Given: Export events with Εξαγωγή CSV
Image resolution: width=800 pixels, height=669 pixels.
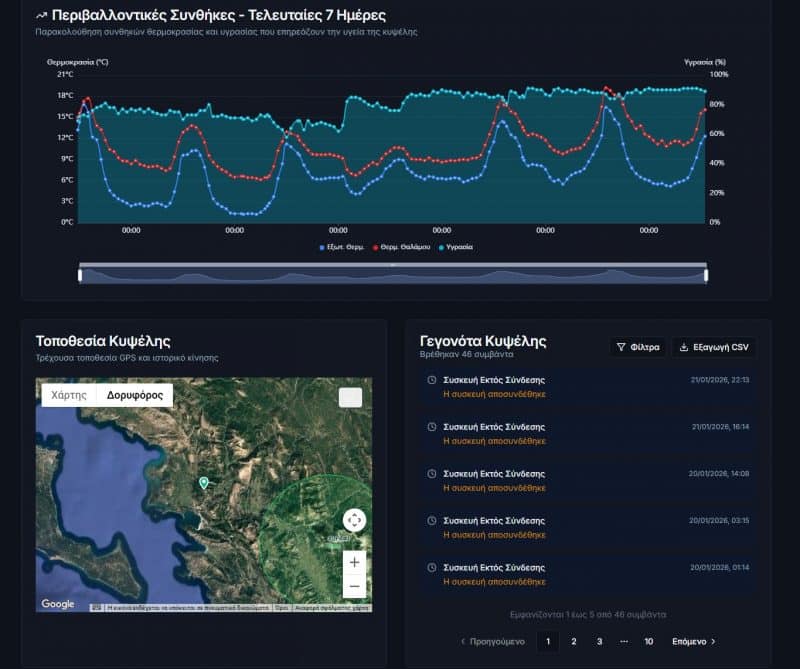Looking at the screenshot, I should [713, 347].
